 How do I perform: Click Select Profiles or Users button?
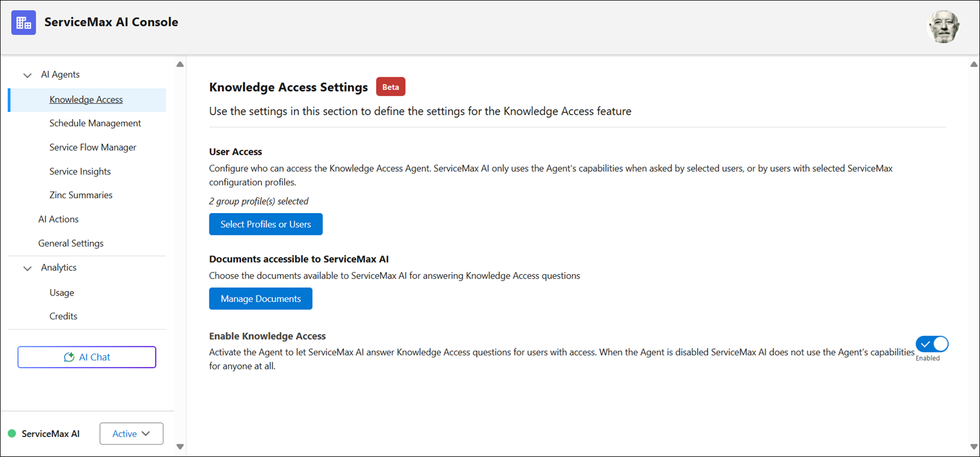click(x=265, y=224)
